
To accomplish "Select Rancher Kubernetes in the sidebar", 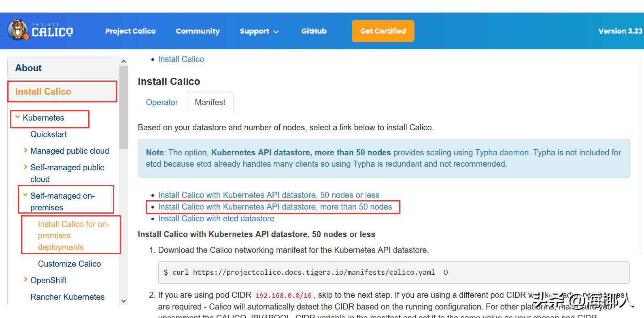I will tap(67, 297).
